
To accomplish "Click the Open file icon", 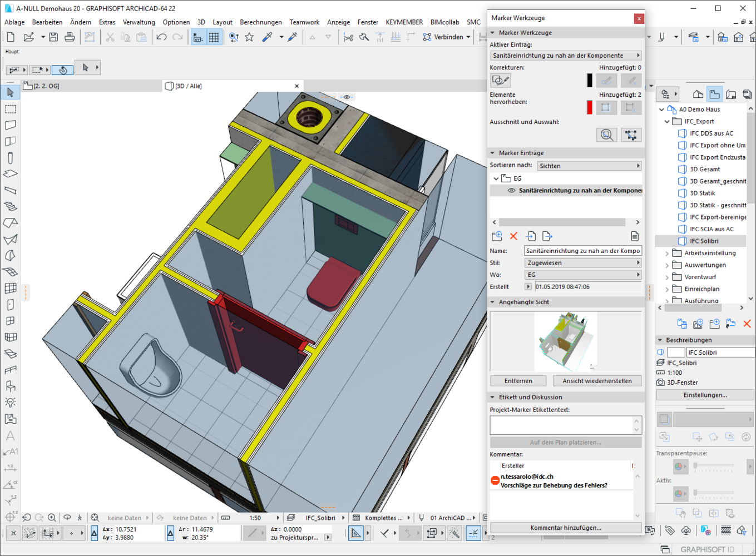I will click(x=29, y=37).
